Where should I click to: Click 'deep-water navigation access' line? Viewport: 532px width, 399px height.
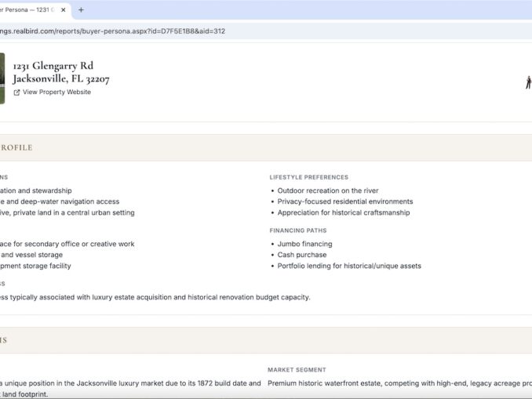coord(60,201)
